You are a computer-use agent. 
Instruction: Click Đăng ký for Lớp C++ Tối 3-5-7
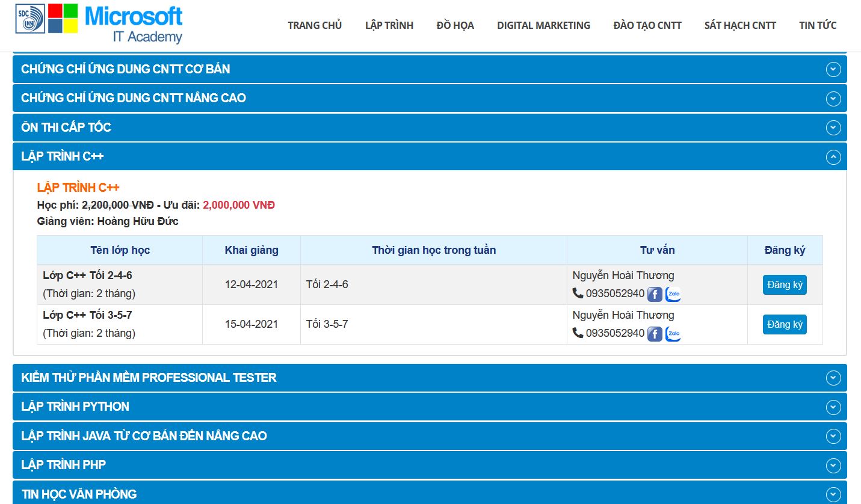785,324
